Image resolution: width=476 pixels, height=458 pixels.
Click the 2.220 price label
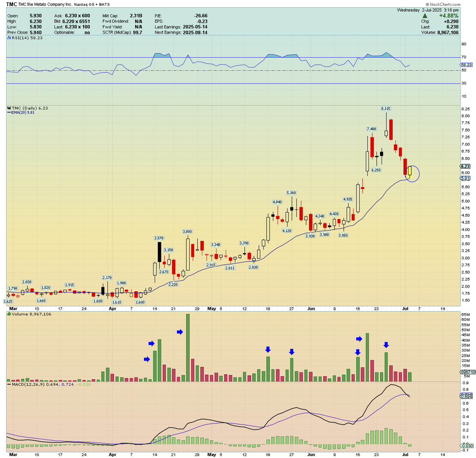click(173, 285)
